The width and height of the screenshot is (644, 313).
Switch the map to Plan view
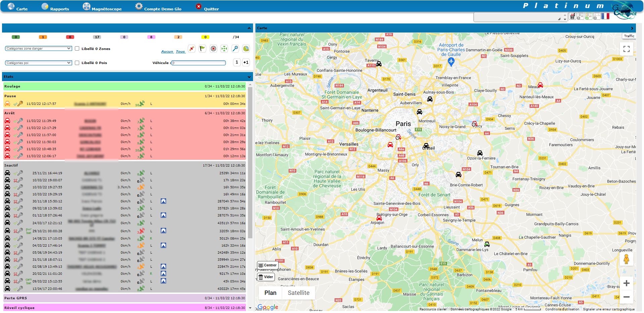point(270,293)
